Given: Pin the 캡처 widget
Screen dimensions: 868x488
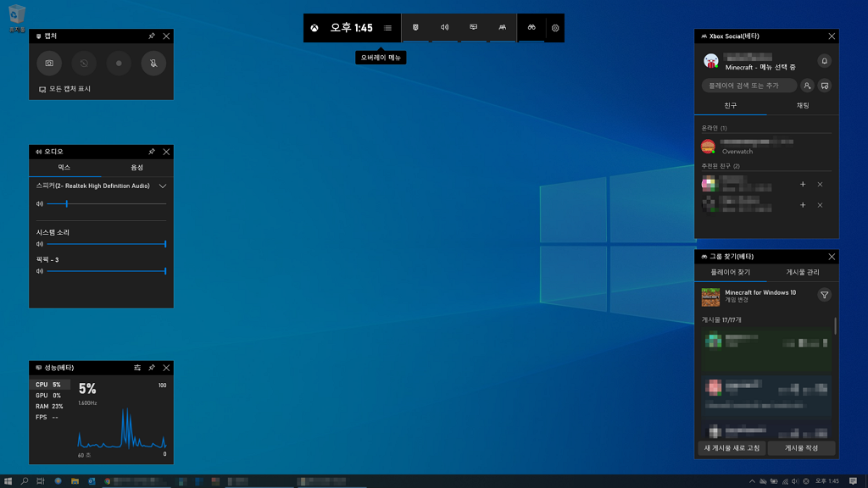Looking at the screenshot, I should [151, 36].
